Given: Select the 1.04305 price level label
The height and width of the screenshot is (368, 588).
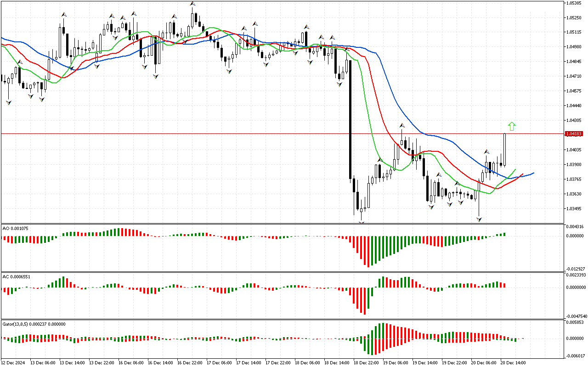Looking at the screenshot, I should click(x=574, y=121).
